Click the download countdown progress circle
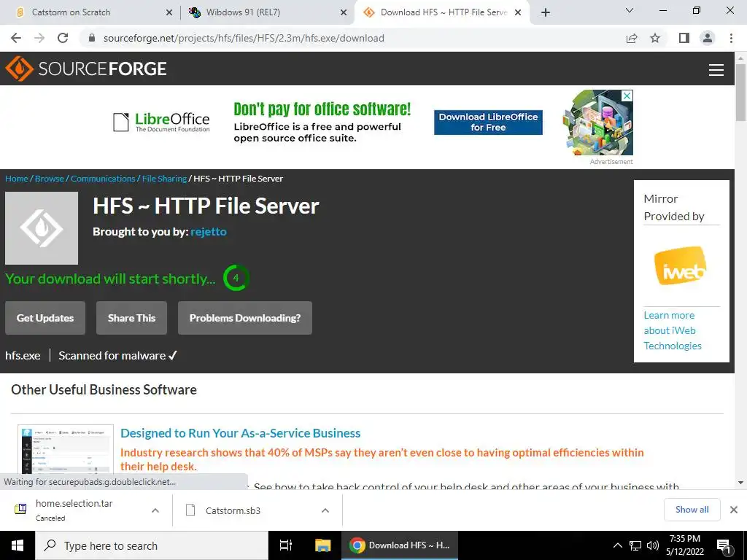Viewport: 747px width, 560px height. 236,278
